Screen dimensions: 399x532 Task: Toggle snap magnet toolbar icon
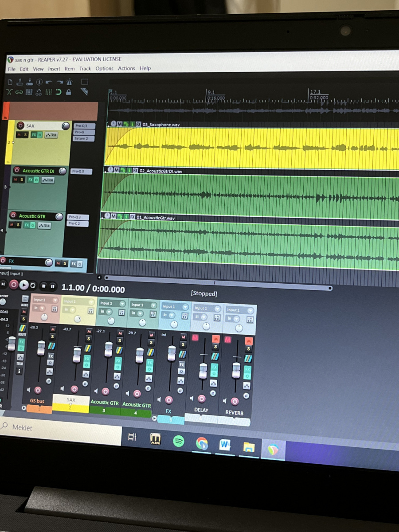[x=59, y=92]
